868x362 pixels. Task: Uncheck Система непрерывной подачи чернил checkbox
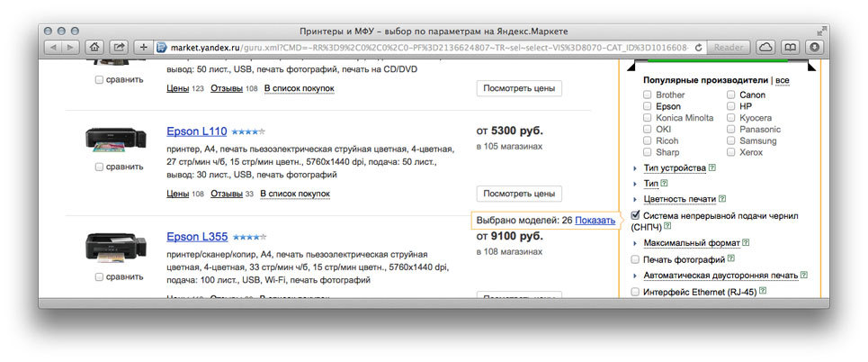tap(636, 215)
